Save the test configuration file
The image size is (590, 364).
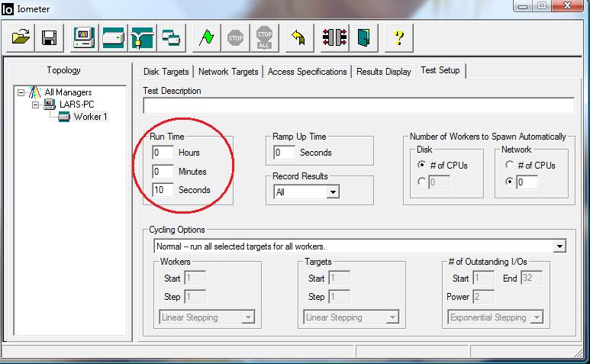50,37
